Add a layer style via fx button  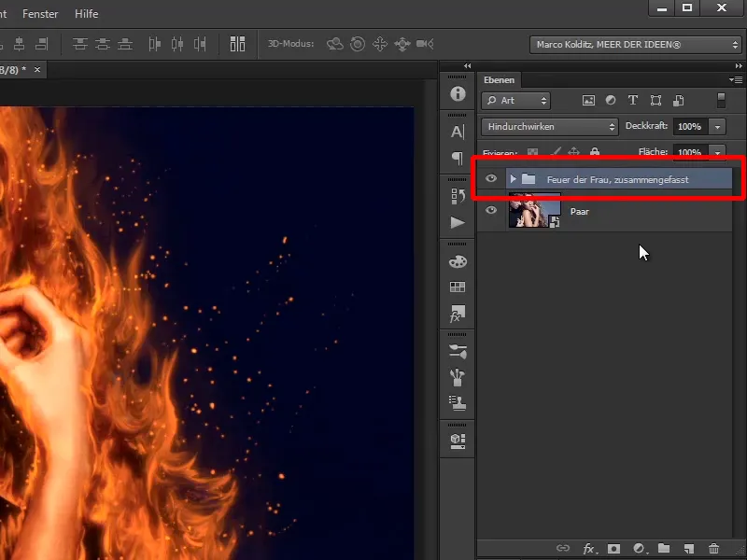589,549
